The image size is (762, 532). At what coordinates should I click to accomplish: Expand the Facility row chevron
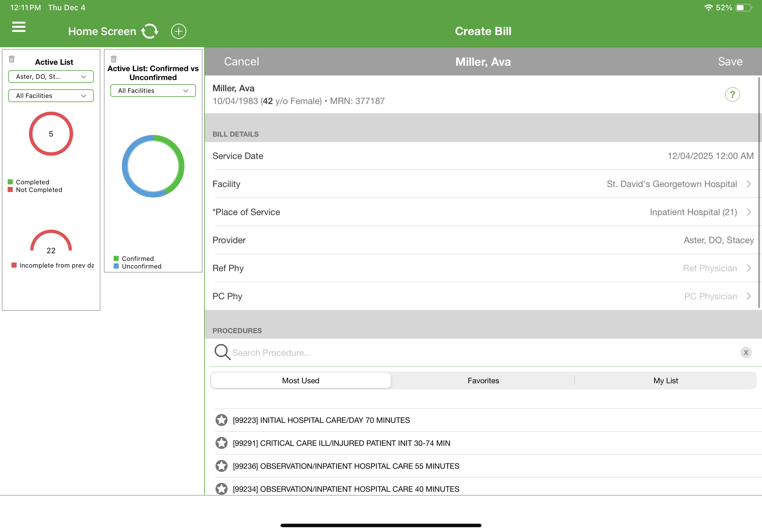coord(749,184)
